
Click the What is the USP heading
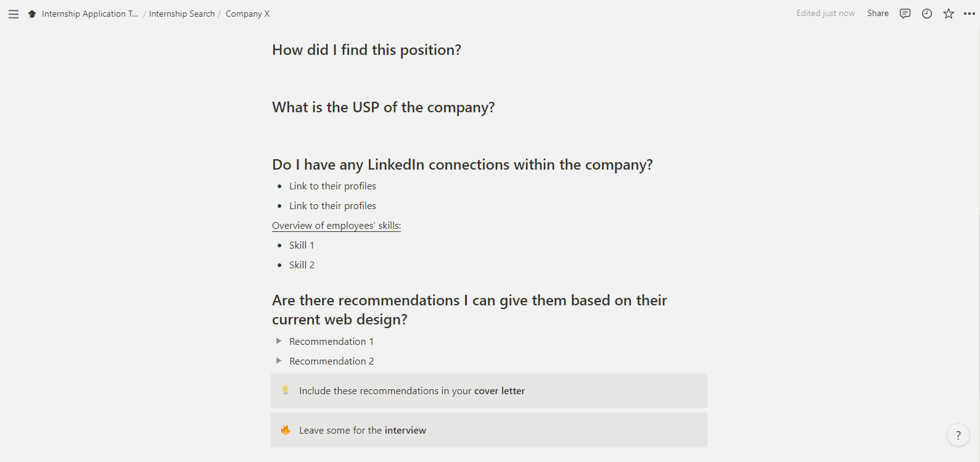pos(383,107)
